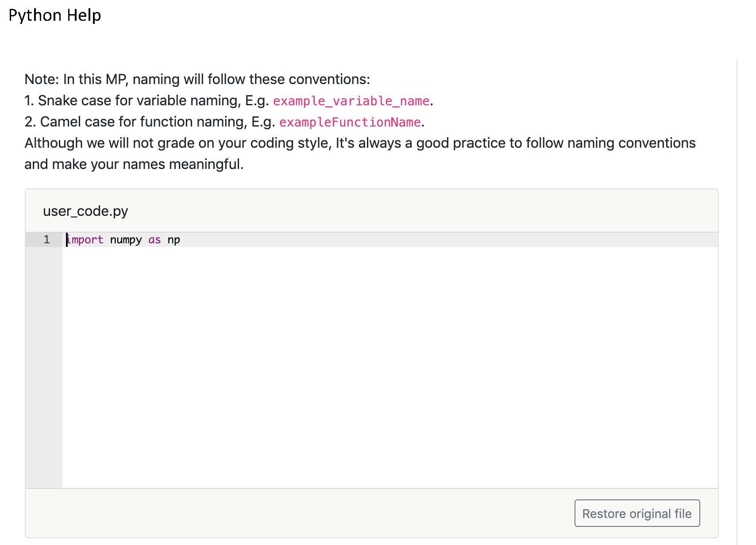Viewport: 756px width, 545px height.
Task: Click the exampleFunctionName code sample
Action: (350, 122)
